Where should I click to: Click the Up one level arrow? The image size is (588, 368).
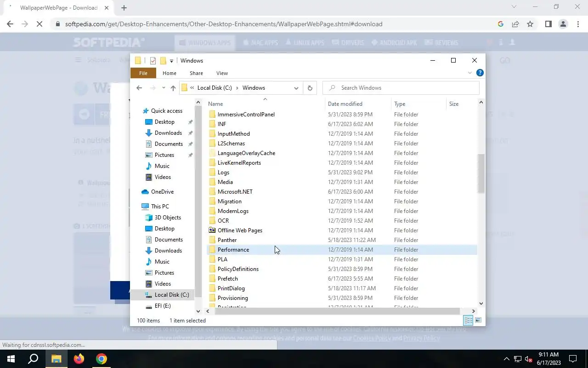tap(173, 88)
